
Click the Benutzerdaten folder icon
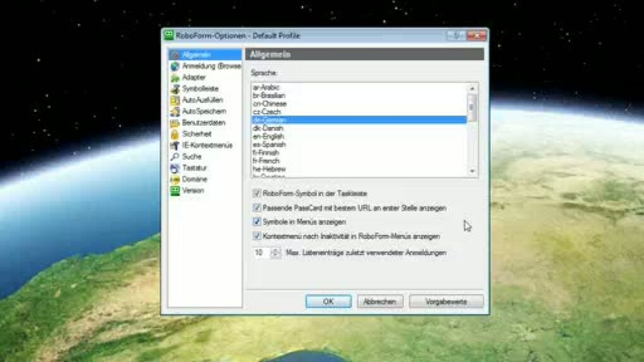pyautogui.click(x=175, y=123)
